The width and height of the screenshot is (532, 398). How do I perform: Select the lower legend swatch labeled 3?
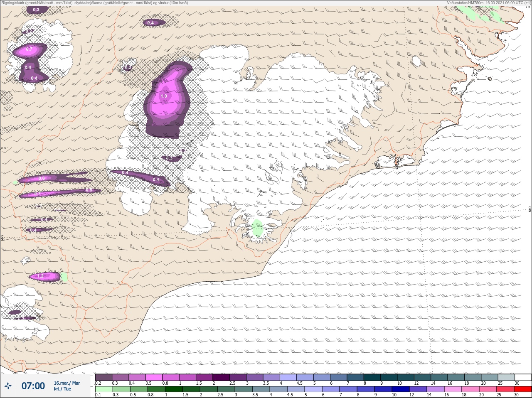[x=244, y=389]
